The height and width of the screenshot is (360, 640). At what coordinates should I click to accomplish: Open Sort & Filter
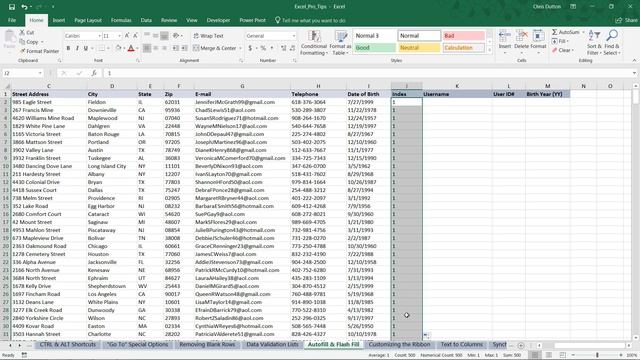tap(594, 43)
